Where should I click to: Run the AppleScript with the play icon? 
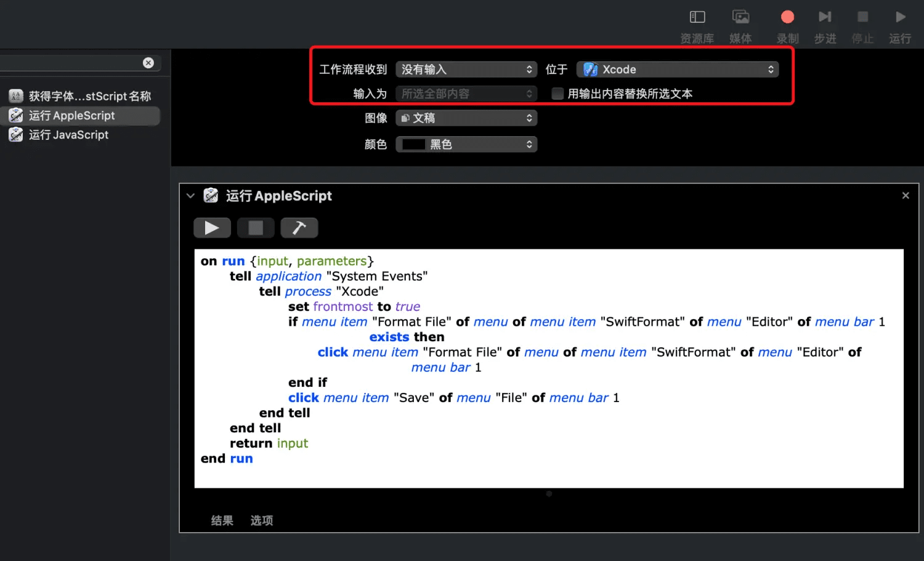pyautogui.click(x=212, y=227)
